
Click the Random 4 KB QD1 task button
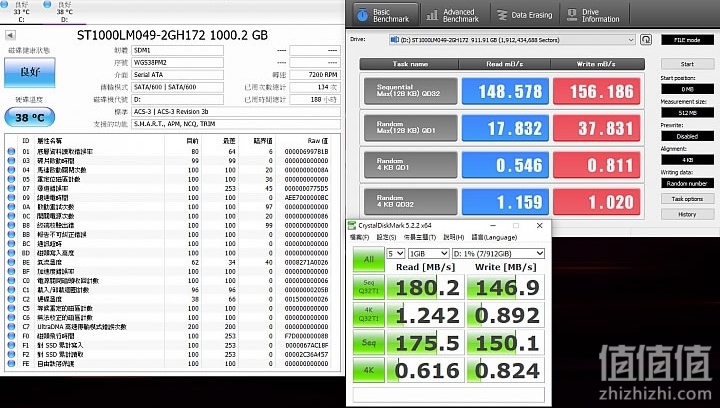[411, 165]
